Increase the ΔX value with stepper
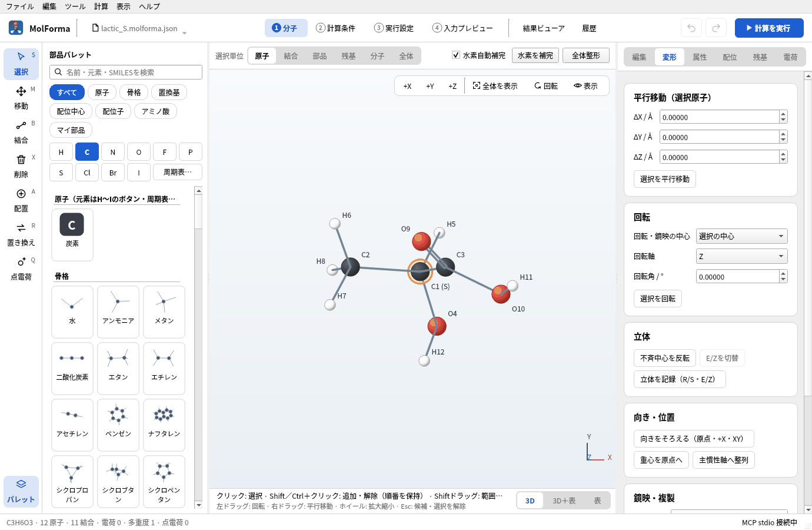Viewport: 812px width, 530px height. [x=783, y=114]
